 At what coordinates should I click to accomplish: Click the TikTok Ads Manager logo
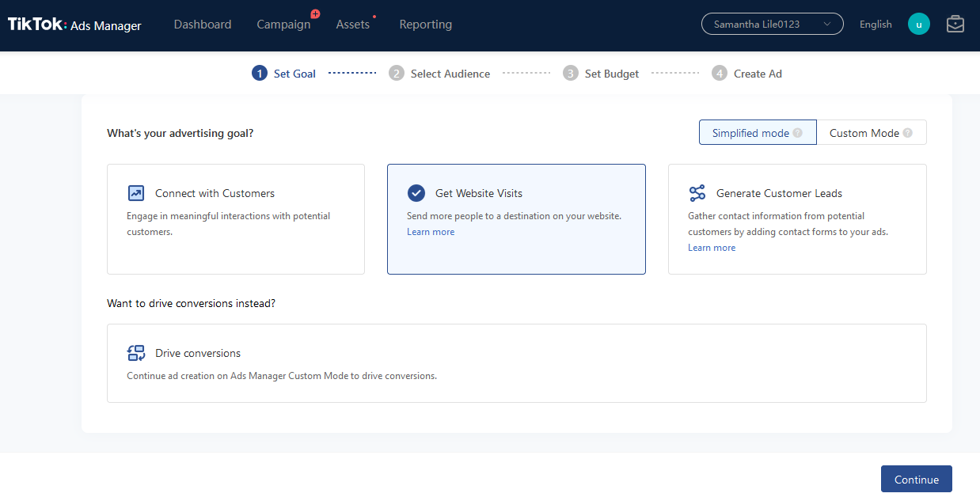tap(74, 25)
